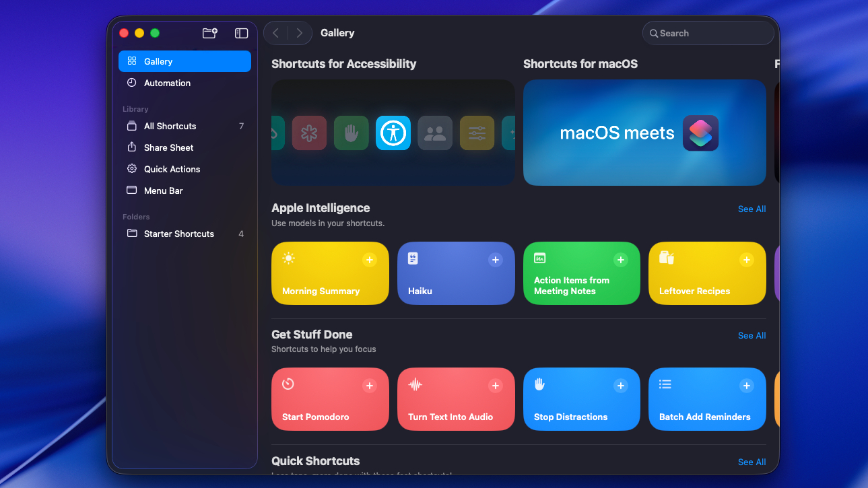Open Automation in the sidebar

coord(167,83)
